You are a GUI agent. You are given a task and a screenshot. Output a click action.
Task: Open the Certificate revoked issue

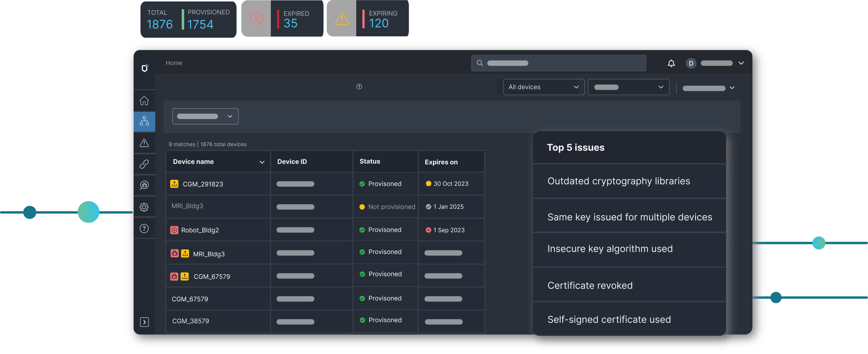pos(590,285)
